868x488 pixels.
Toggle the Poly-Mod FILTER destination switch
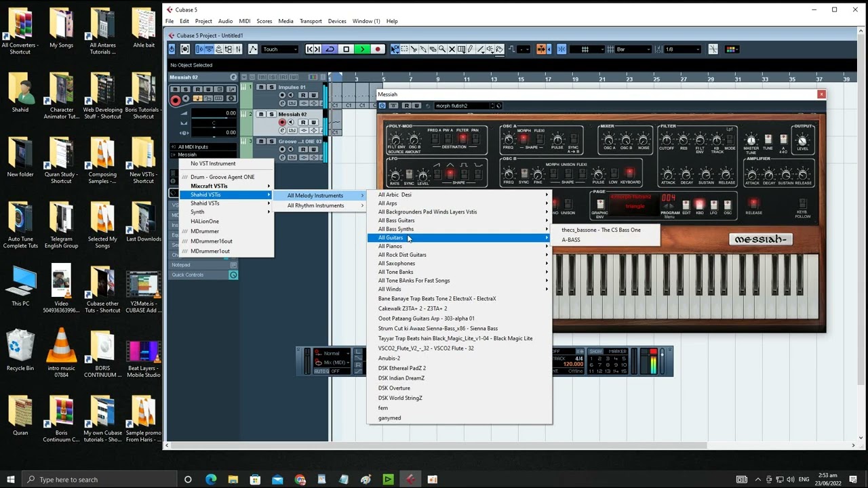[x=462, y=138]
